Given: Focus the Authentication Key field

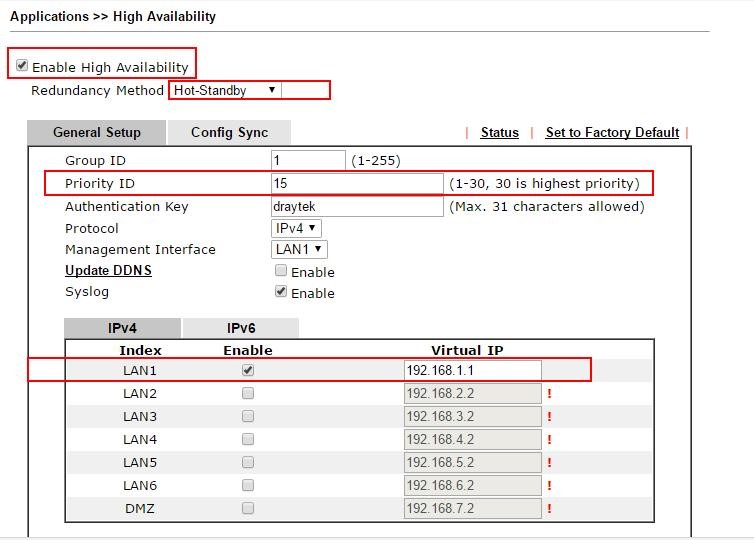Looking at the screenshot, I should tap(357, 206).
